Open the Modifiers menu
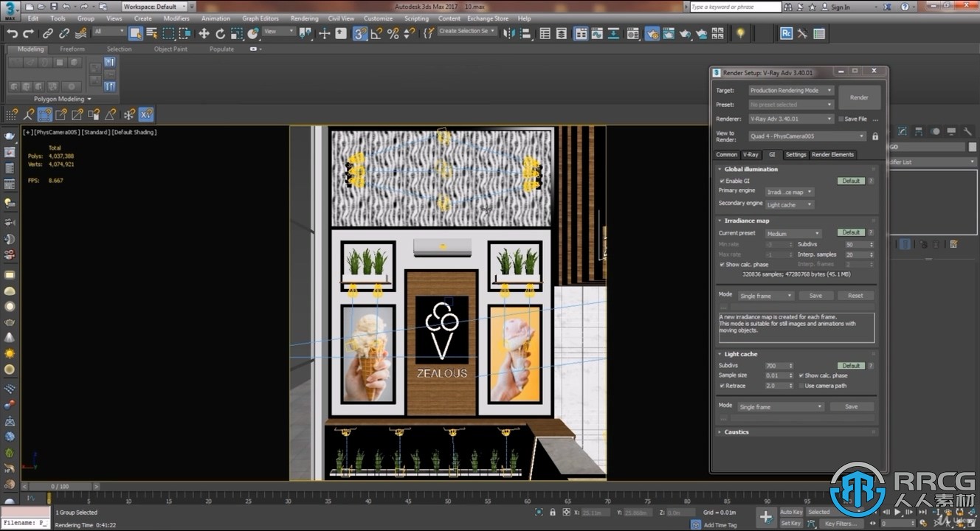 (x=176, y=18)
